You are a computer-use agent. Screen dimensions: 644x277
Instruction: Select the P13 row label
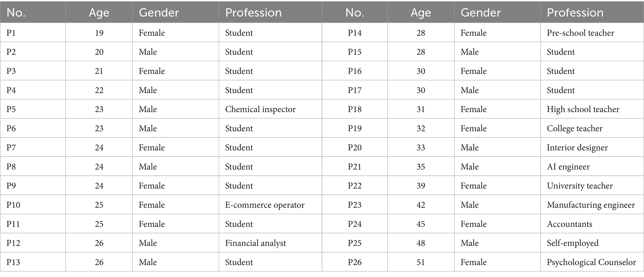[13, 262]
